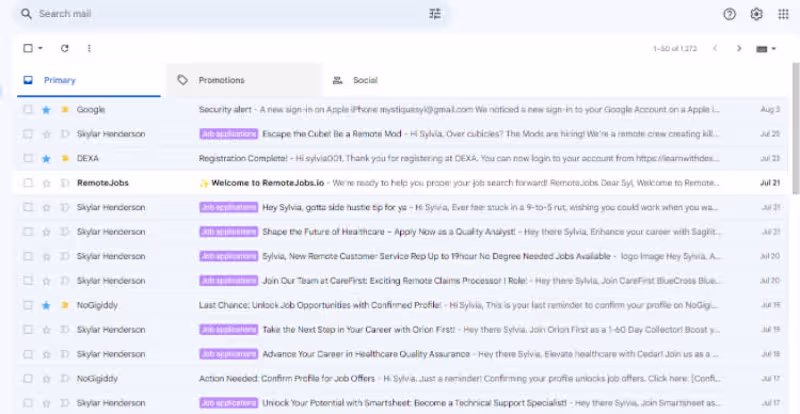The height and width of the screenshot is (414, 800).
Task: Expand the select dropdown arrow beside checkbox
Action: coord(40,48)
